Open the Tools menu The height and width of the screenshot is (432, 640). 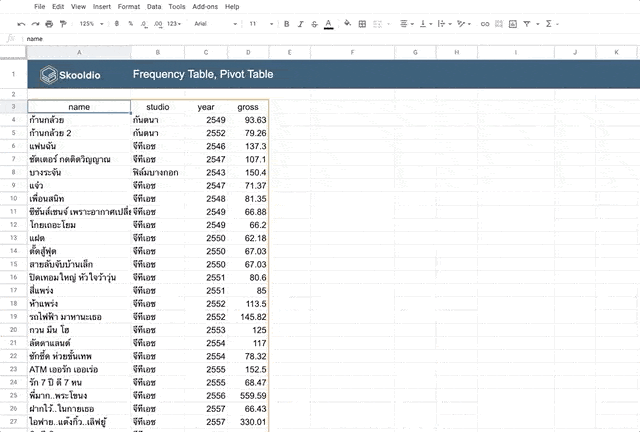[x=177, y=7]
